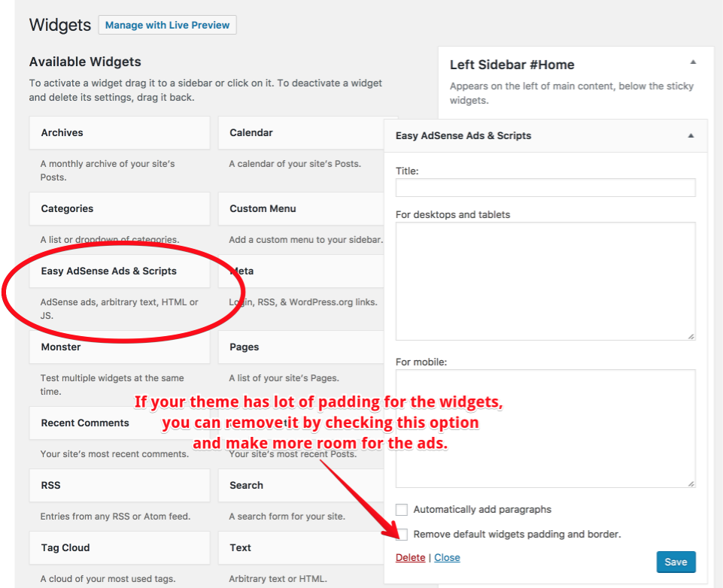Select the Tag Cloud widget
The image size is (723, 588).
pos(119,548)
